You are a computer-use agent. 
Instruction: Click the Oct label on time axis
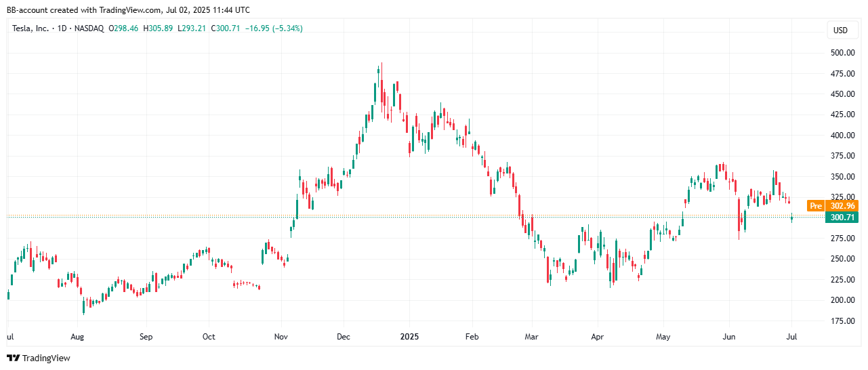tap(209, 337)
